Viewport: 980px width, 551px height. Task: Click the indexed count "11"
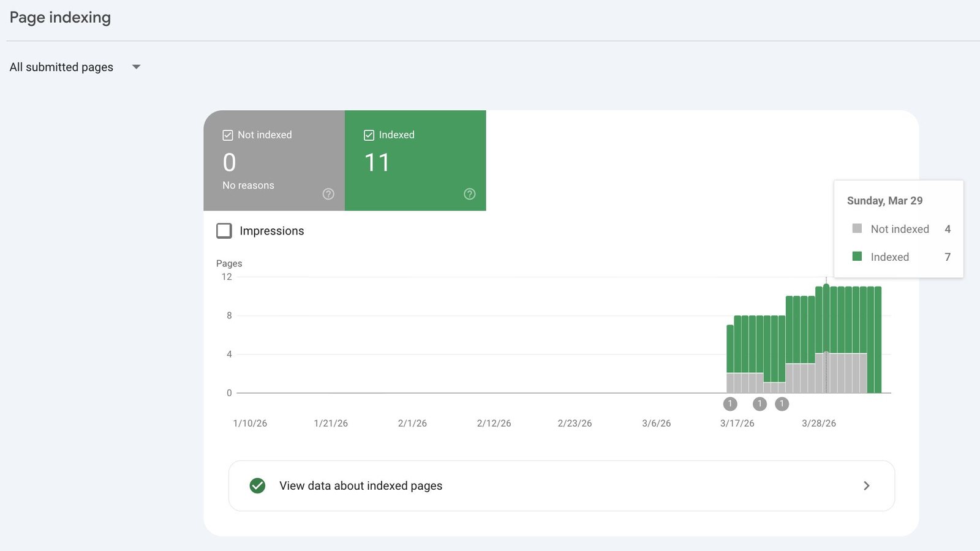pyautogui.click(x=377, y=163)
